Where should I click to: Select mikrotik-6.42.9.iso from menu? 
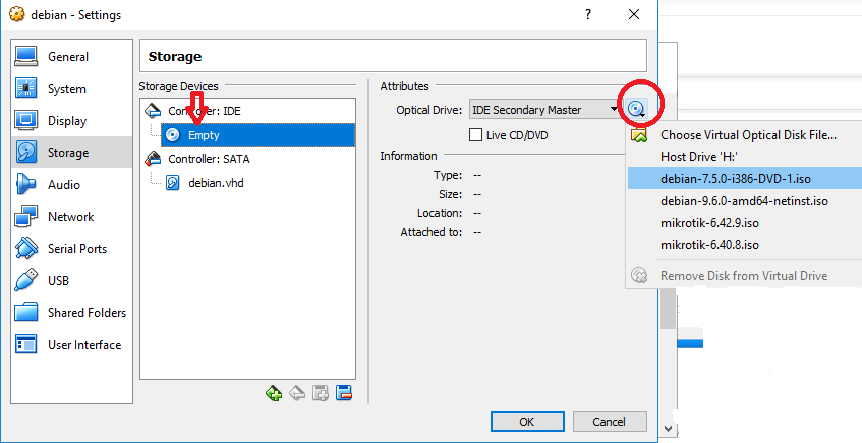point(745,223)
